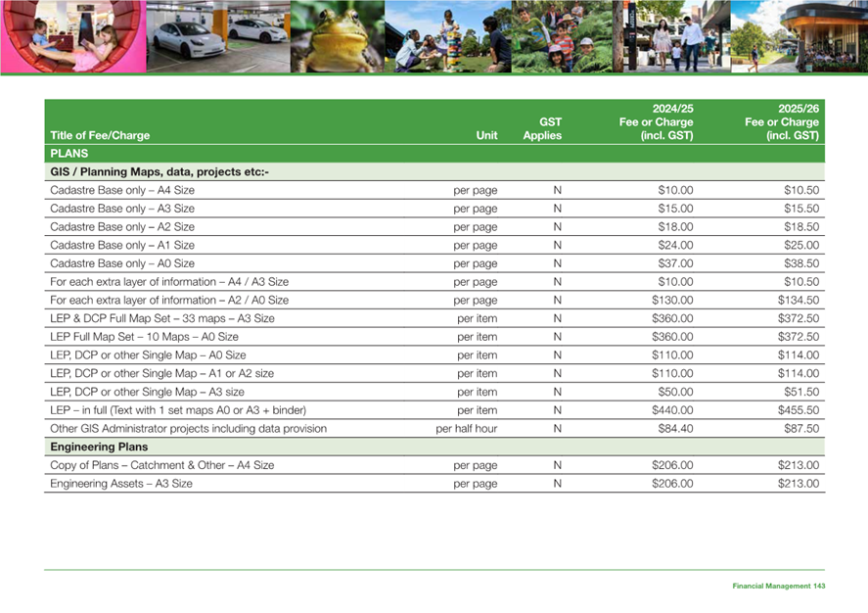Click 'Cadastre Base only – A3 Size' row title
Screen dimensions: 868x613
tap(122, 209)
